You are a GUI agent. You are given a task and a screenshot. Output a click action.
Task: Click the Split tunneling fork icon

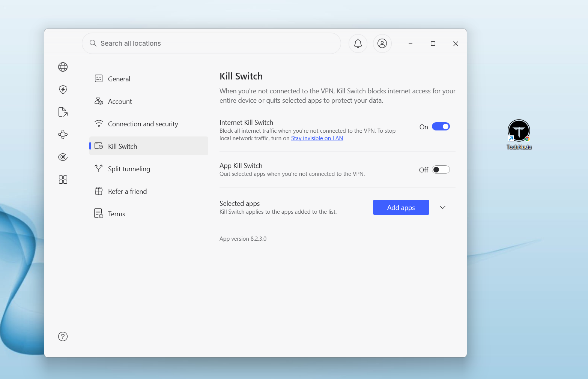click(99, 168)
